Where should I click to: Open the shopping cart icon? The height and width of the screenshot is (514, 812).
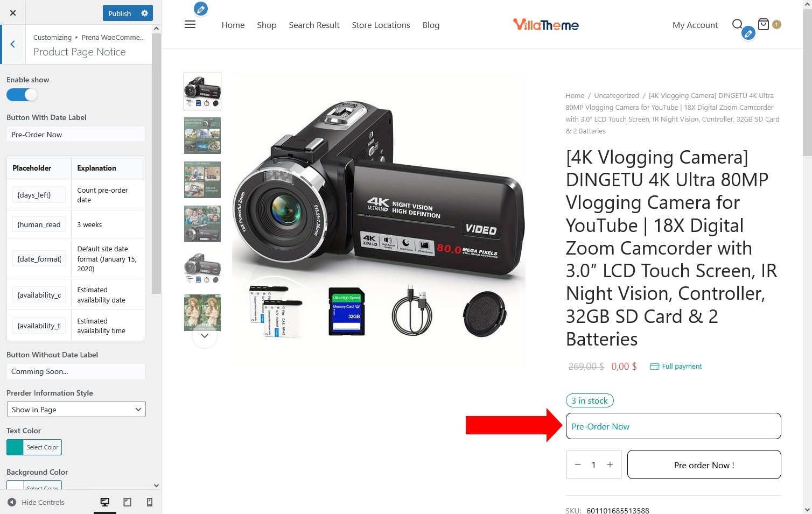click(x=763, y=24)
